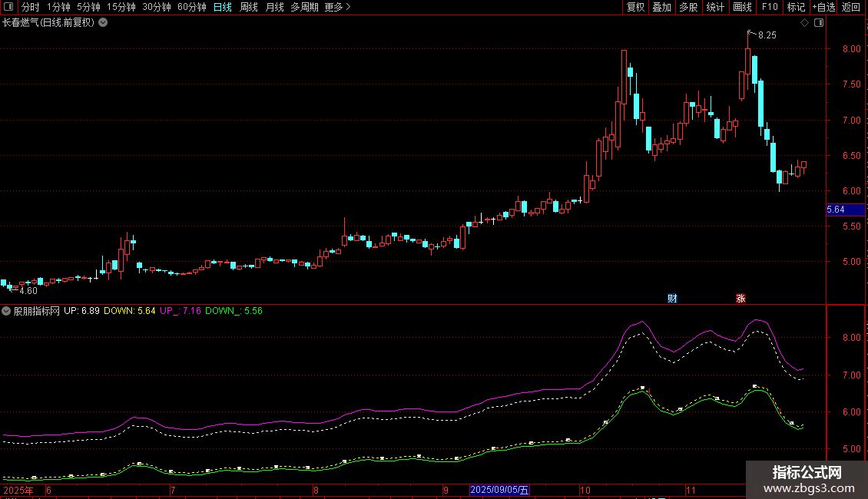The image size is (868, 499).
Task: Open the 多周期 multi-period view
Action: point(304,7)
